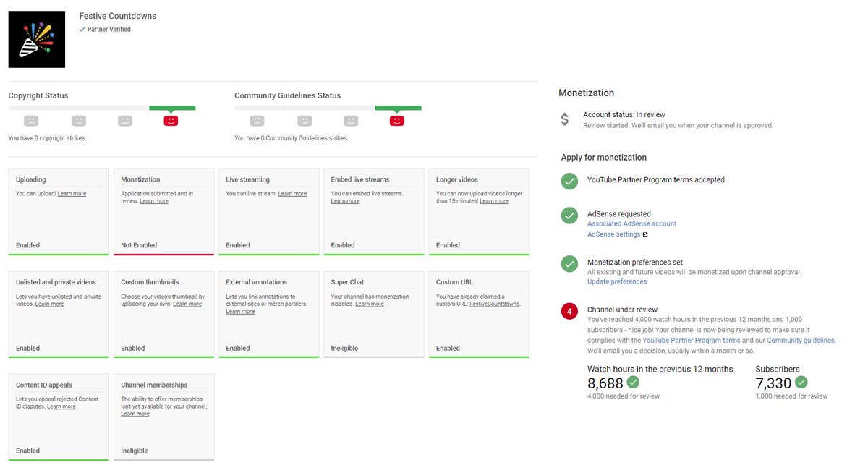Open the Community guidelines link
The width and height of the screenshot is (868, 473).
[801, 341]
